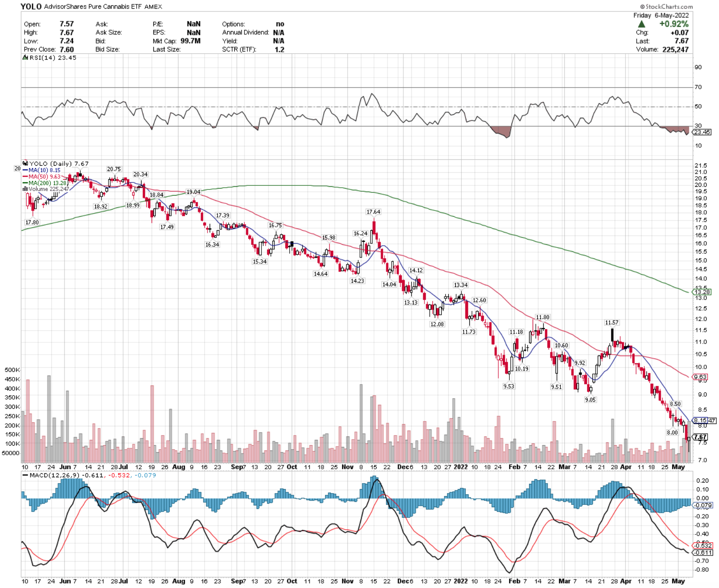Click the Mkt Cap value 99.7M
The width and height of the screenshot is (719, 588).
(x=190, y=41)
